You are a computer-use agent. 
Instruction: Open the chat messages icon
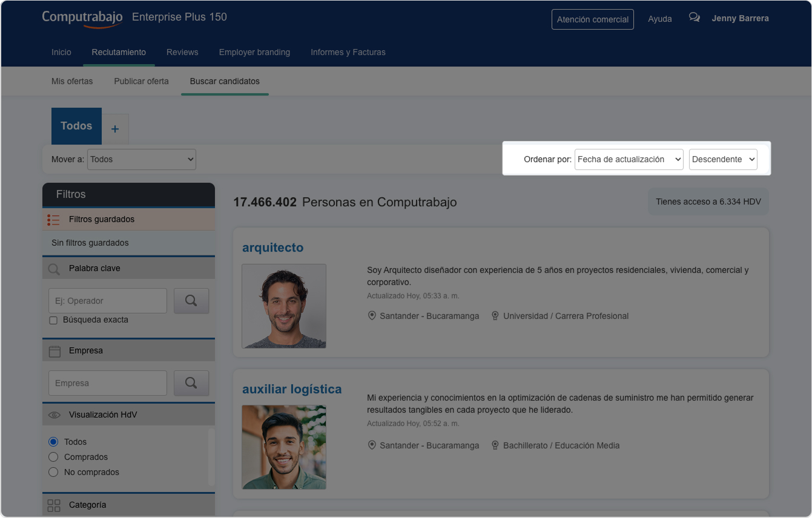click(x=694, y=18)
